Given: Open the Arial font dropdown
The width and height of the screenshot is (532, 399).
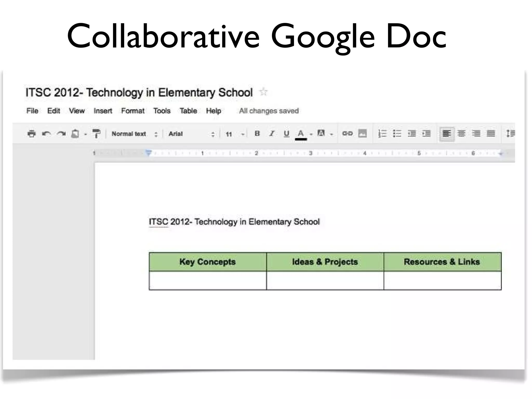Looking at the screenshot, I should point(191,134).
